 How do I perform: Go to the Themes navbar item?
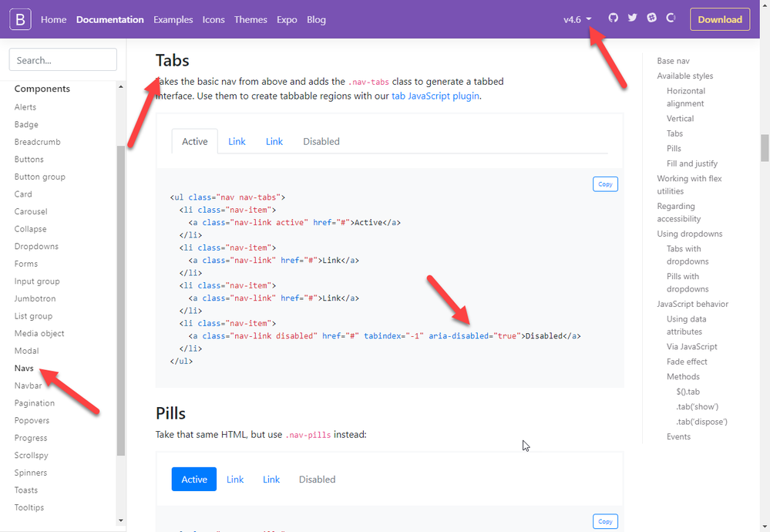coord(251,19)
